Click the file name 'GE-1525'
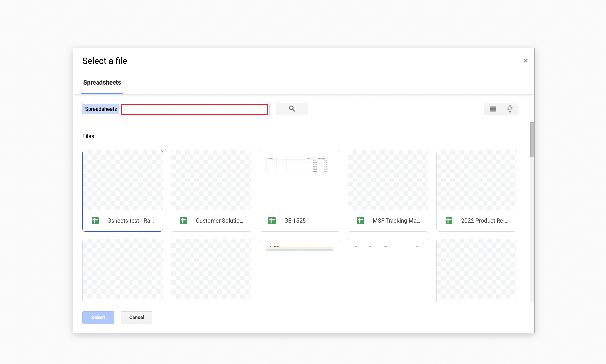The width and height of the screenshot is (606, 364). pos(295,220)
